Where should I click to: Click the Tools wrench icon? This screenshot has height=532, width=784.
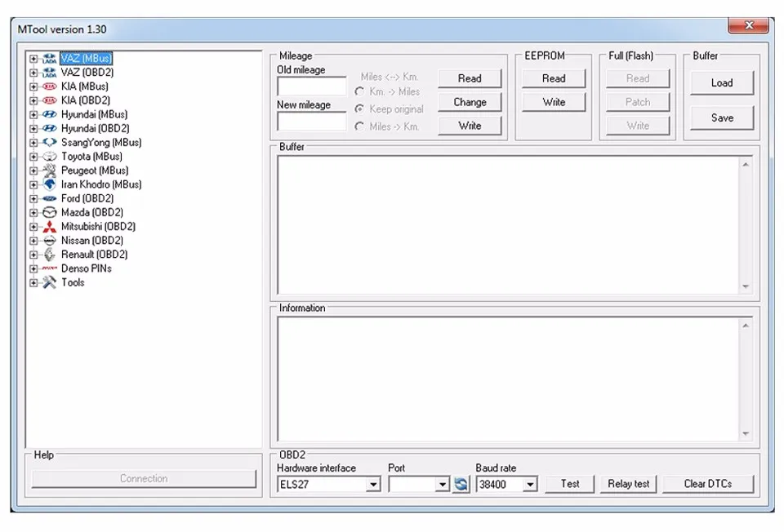(49, 283)
